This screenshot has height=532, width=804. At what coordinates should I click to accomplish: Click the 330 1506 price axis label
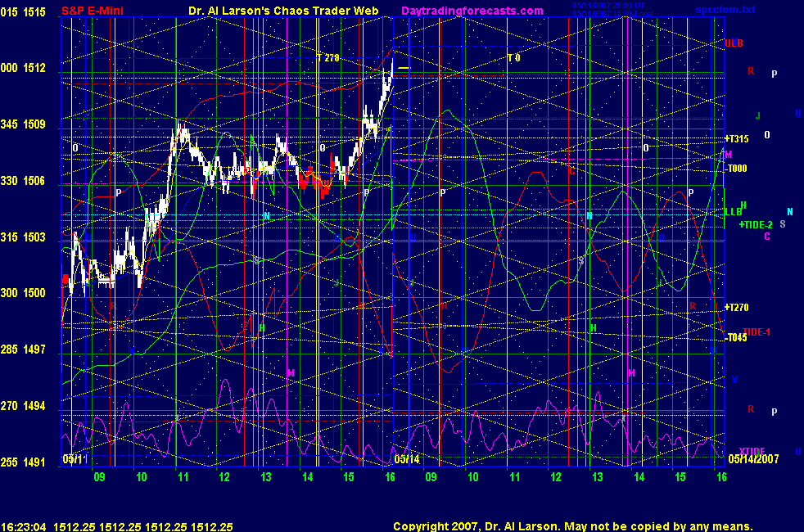tap(23, 181)
